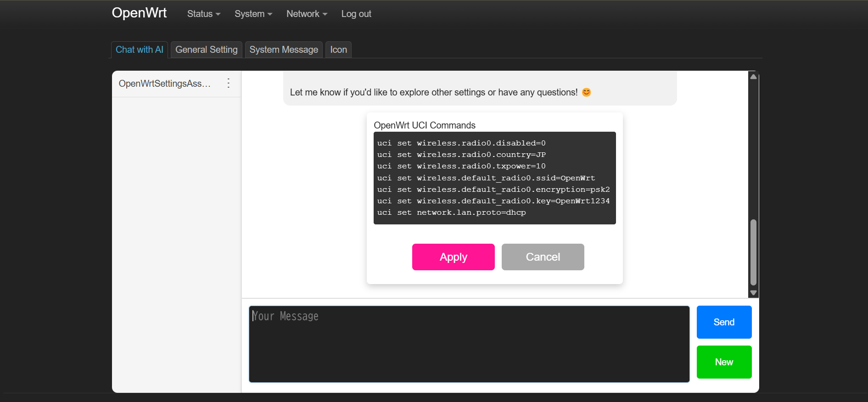Click the scroll down arrow of chat
This screenshot has width=868, height=402.
point(753,293)
